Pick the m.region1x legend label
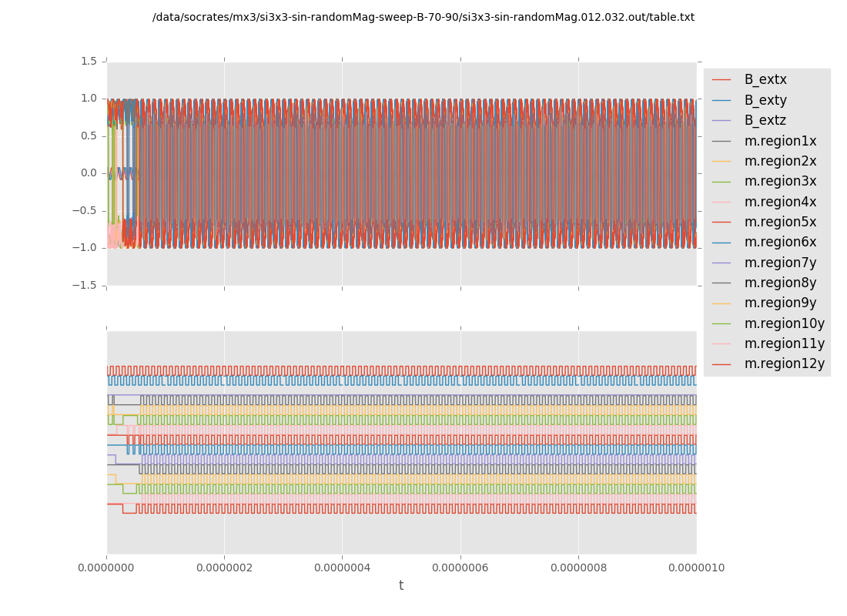Screen dimensions: 847x616 point(780,141)
